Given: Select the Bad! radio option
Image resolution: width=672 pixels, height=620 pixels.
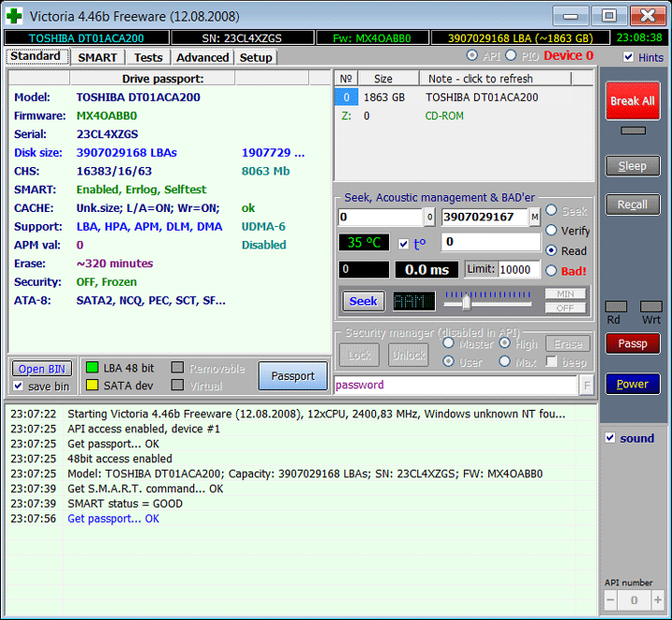Looking at the screenshot, I should [552, 271].
